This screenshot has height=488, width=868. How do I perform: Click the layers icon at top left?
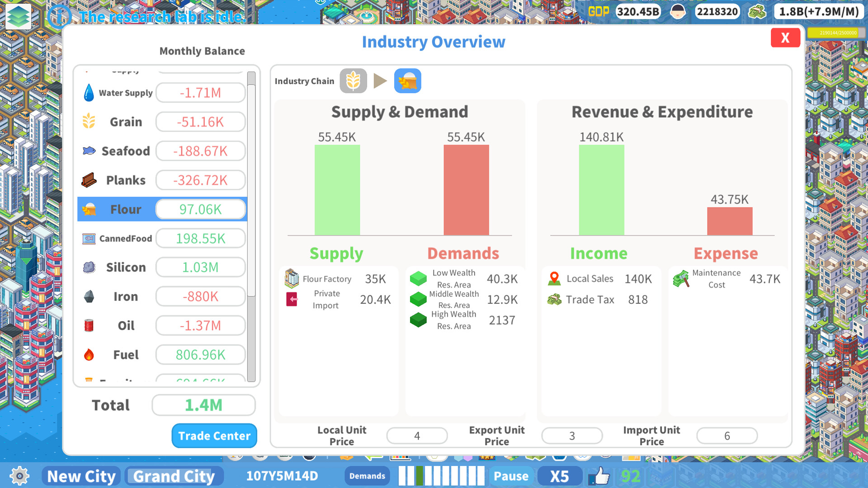pos(18,16)
